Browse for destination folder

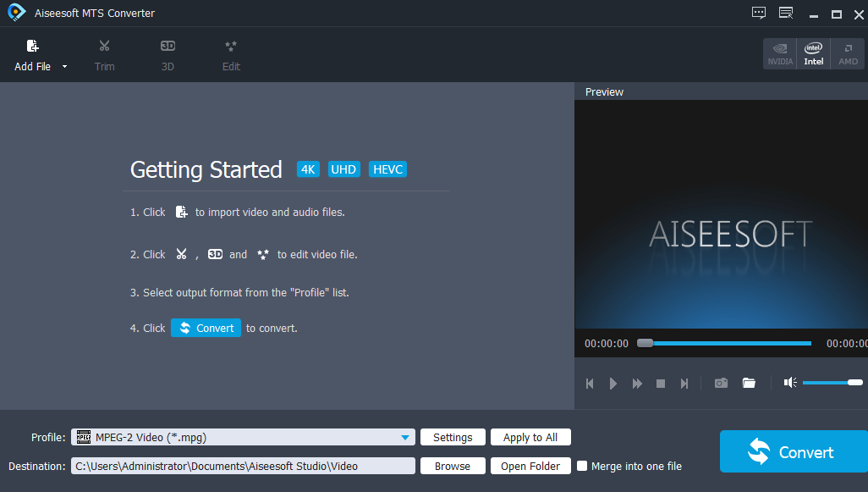453,466
